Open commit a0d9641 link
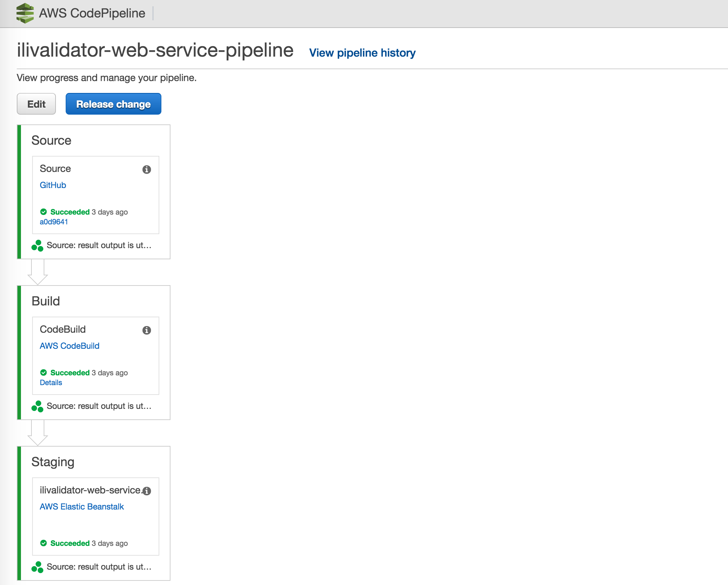Screen dimensions: 728x585 click(x=54, y=222)
